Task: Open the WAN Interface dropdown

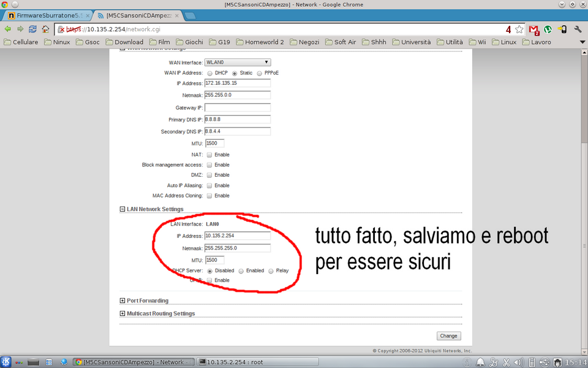Action: [x=238, y=62]
